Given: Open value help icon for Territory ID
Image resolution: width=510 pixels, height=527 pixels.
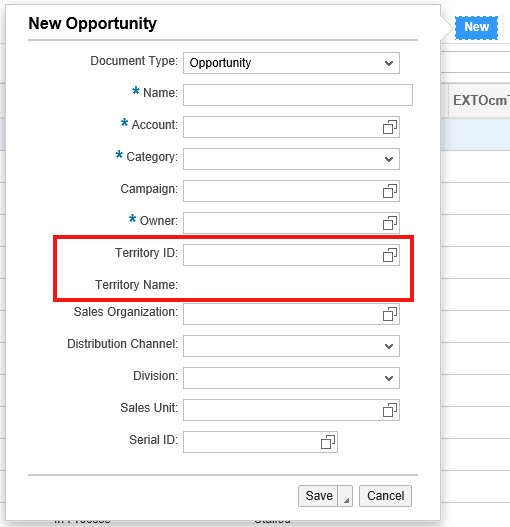Looking at the screenshot, I should 390,255.
